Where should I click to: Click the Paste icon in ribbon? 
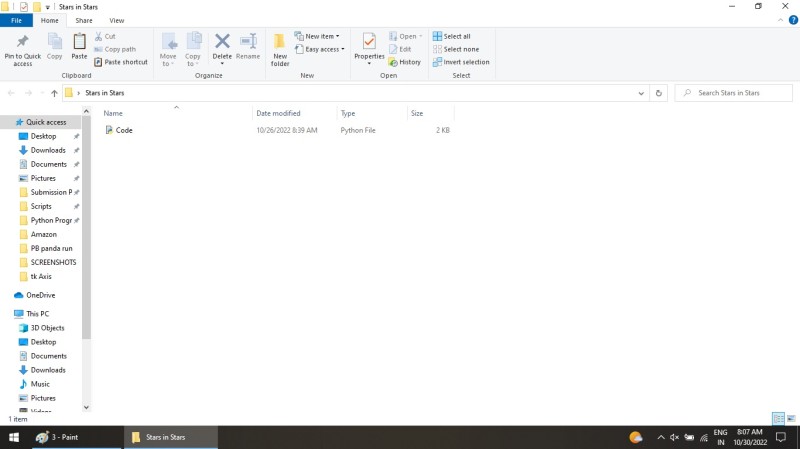[x=79, y=47]
